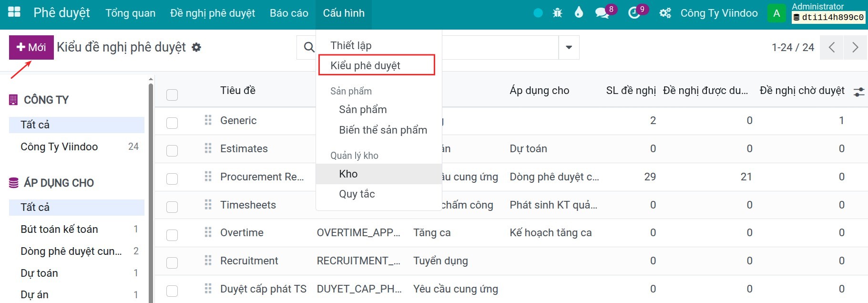
Task: Open the Tổng quan menu
Action: pyautogui.click(x=131, y=13)
